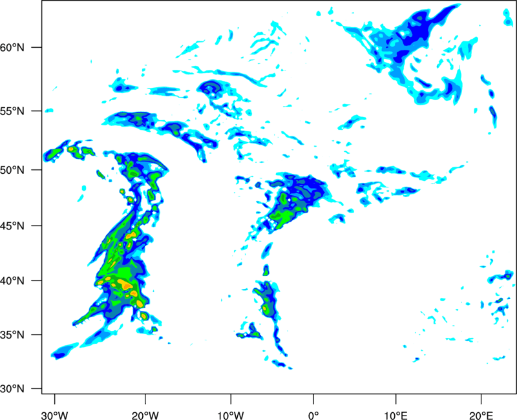Click the 0° longitude label

pyautogui.click(x=313, y=415)
